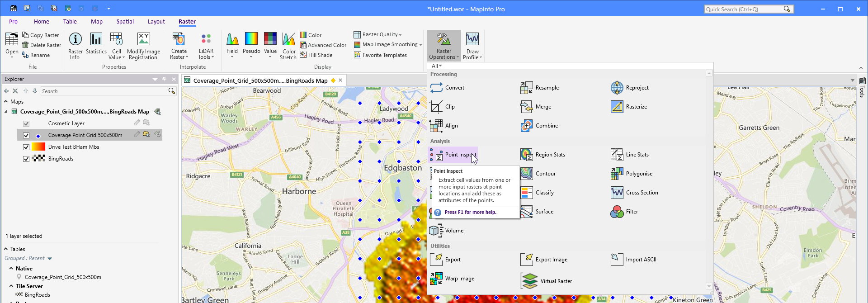The width and height of the screenshot is (868, 303).
Task: Select the Coverage_Point_Grid_500x500m native table
Action: (x=63, y=277)
